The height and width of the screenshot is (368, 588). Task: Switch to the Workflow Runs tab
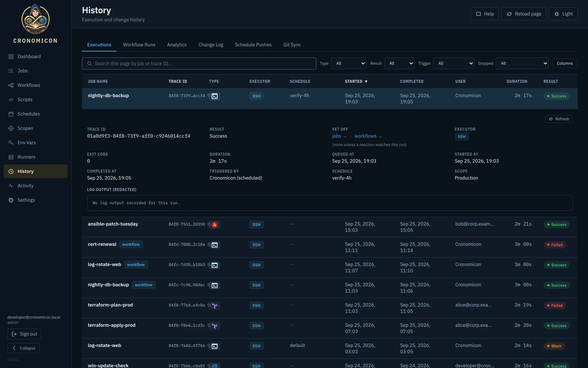pyautogui.click(x=139, y=45)
